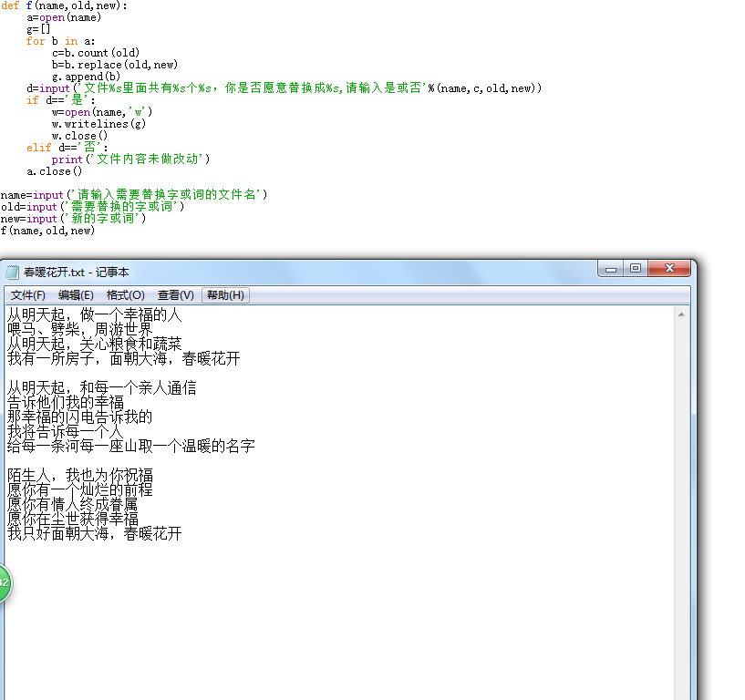Click the maximize button of the Notepad window
Image resolution: width=745 pixels, height=700 pixels.
634,268
